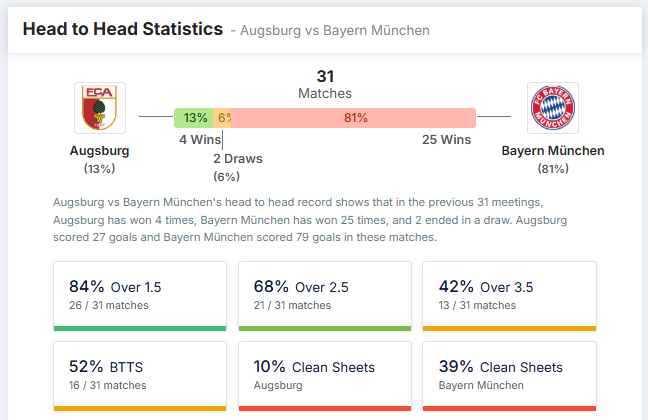Click the Augsburg club crest icon
This screenshot has height=420, width=648.
click(x=100, y=108)
